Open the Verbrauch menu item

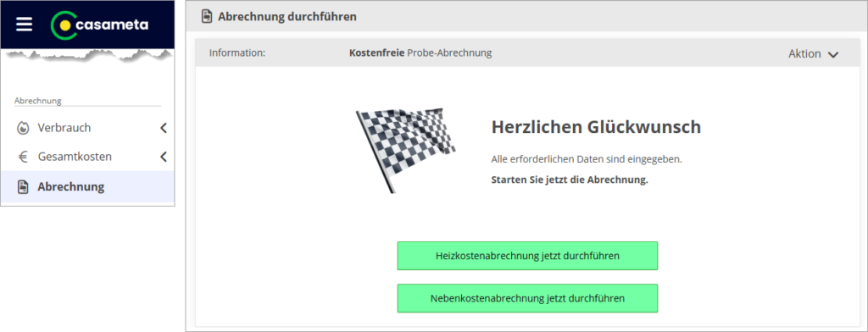87,128
